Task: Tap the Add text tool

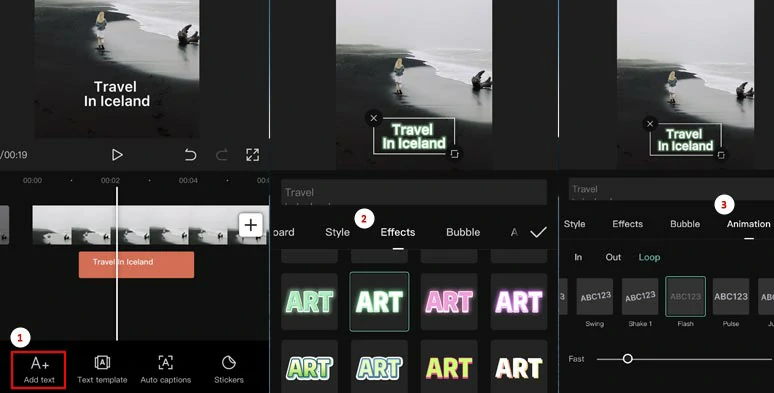Action: 39,369
